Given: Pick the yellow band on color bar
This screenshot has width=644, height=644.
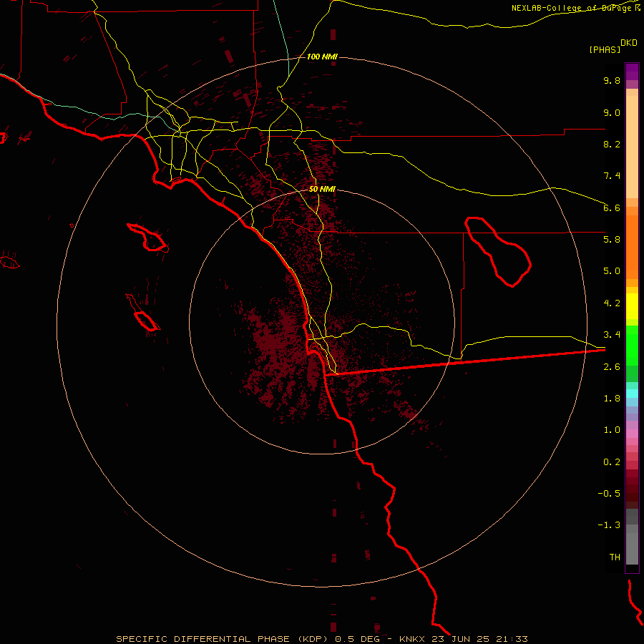Looking at the screenshot, I should (x=632, y=306).
